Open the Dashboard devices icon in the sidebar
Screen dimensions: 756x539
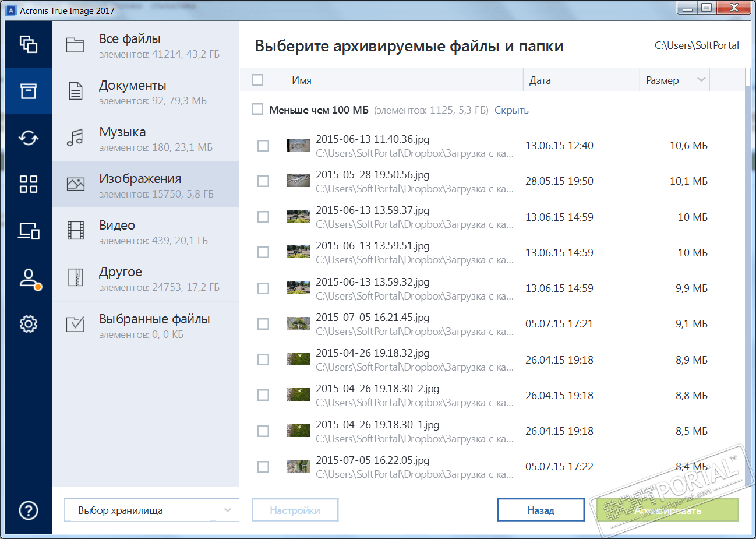[29, 231]
